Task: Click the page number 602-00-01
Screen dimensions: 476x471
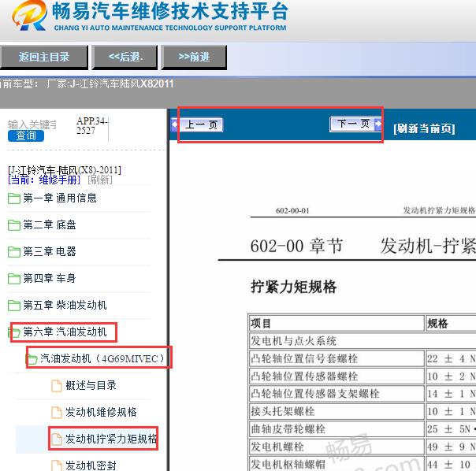Action: pyautogui.click(x=292, y=210)
